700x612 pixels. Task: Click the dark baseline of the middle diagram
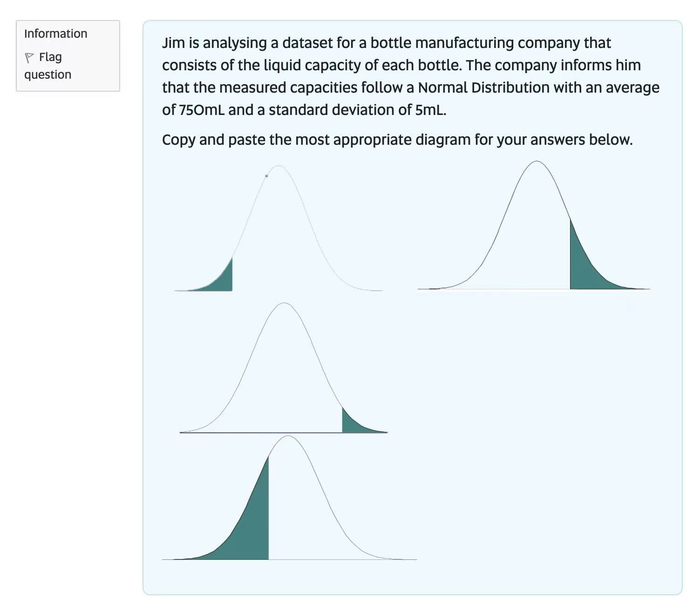coord(261,432)
